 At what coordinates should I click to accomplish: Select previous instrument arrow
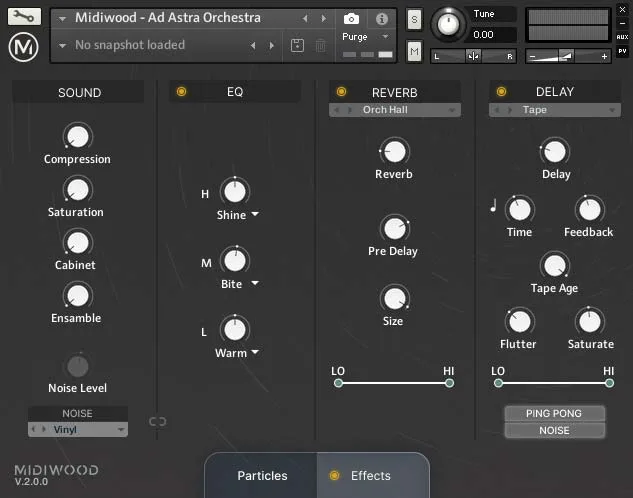pos(305,18)
